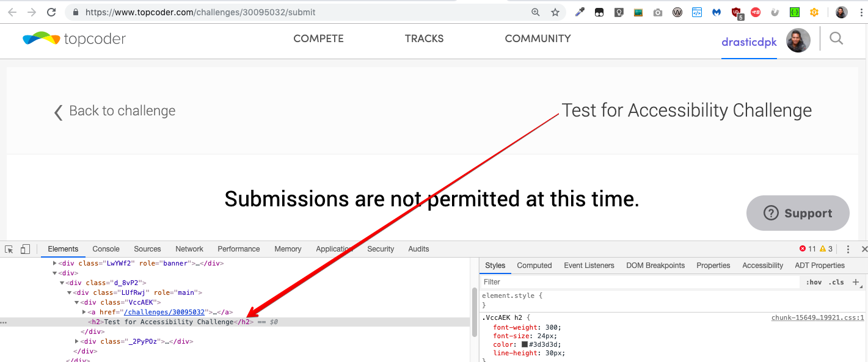Image resolution: width=868 pixels, height=362 pixels.
Task: Collapse the LUfRwj main div node
Action: coord(69,293)
